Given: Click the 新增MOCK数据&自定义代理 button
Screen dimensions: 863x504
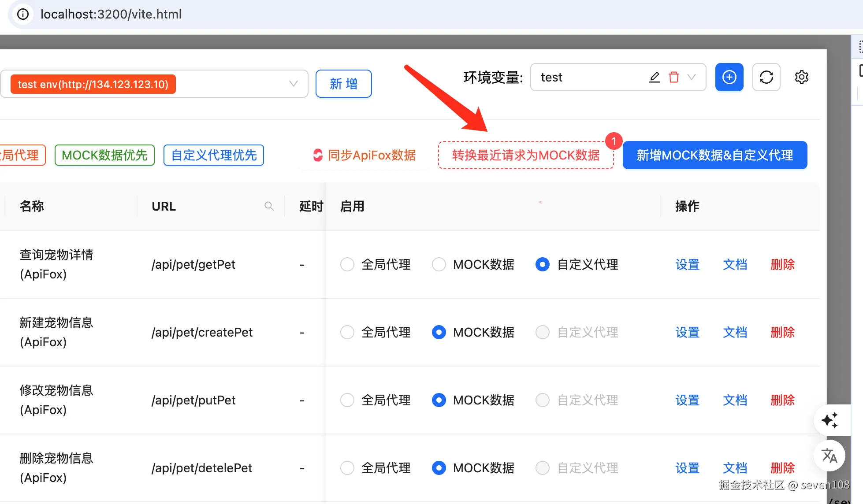Looking at the screenshot, I should [714, 155].
